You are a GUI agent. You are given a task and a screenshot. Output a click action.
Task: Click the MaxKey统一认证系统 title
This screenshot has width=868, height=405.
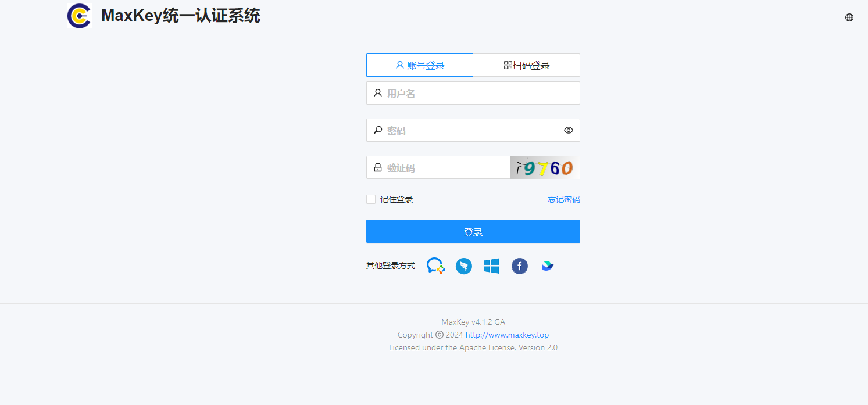click(181, 16)
